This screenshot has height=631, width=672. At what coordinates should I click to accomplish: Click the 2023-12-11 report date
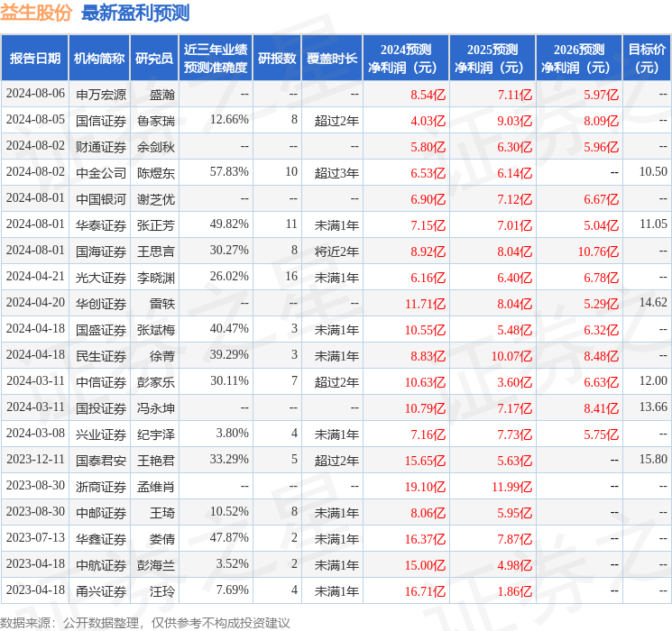tap(35, 459)
